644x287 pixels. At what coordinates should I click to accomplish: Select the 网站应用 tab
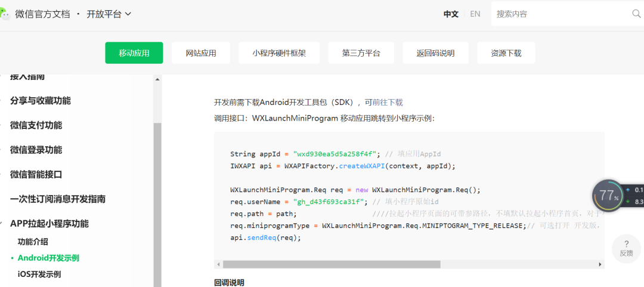click(201, 53)
